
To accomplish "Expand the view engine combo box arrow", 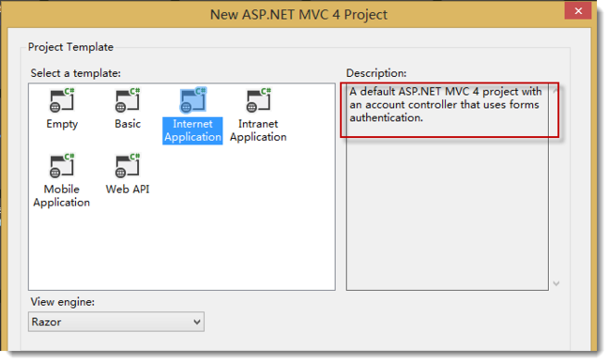I will pyautogui.click(x=197, y=322).
